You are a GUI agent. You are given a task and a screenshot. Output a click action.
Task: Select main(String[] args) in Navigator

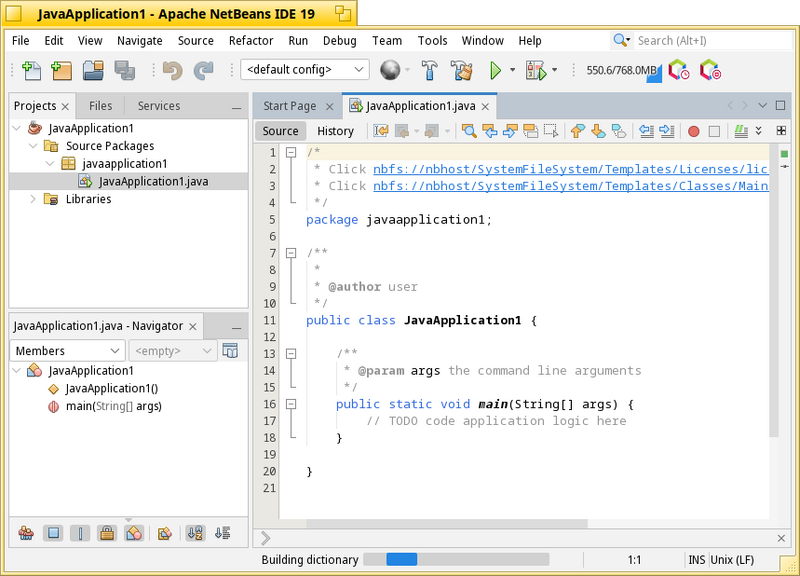(113, 406)
